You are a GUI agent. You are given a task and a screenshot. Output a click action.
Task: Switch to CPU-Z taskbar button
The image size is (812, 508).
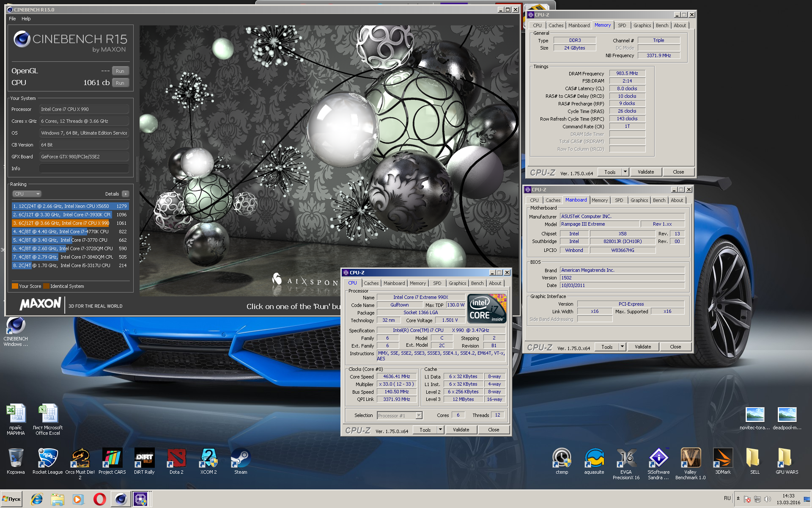[141, 499]
